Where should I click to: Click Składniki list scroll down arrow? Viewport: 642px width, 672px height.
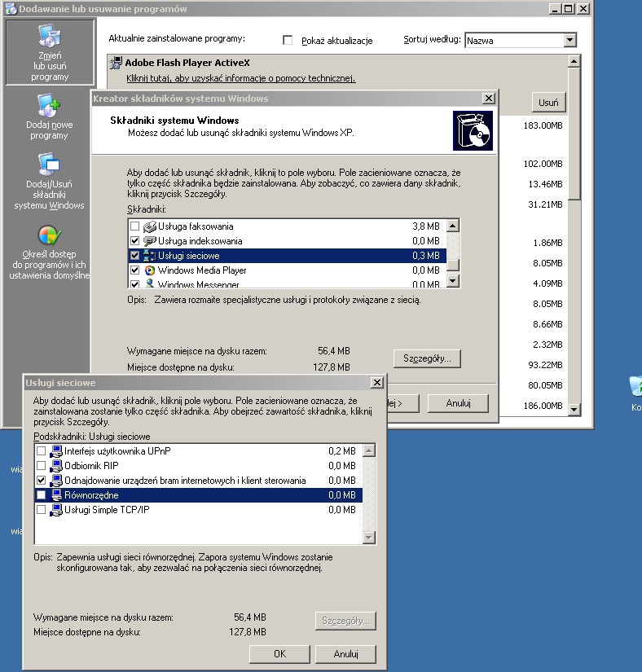453,281
